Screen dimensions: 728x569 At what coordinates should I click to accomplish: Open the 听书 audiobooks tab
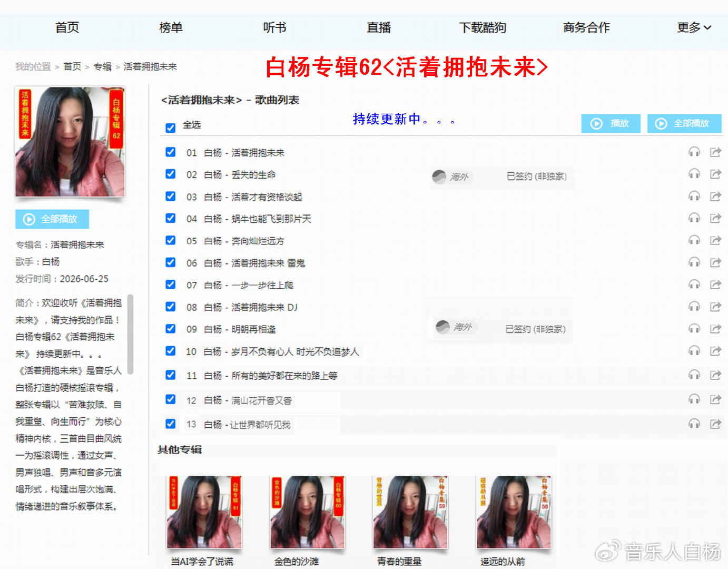(x=275, y=27)
